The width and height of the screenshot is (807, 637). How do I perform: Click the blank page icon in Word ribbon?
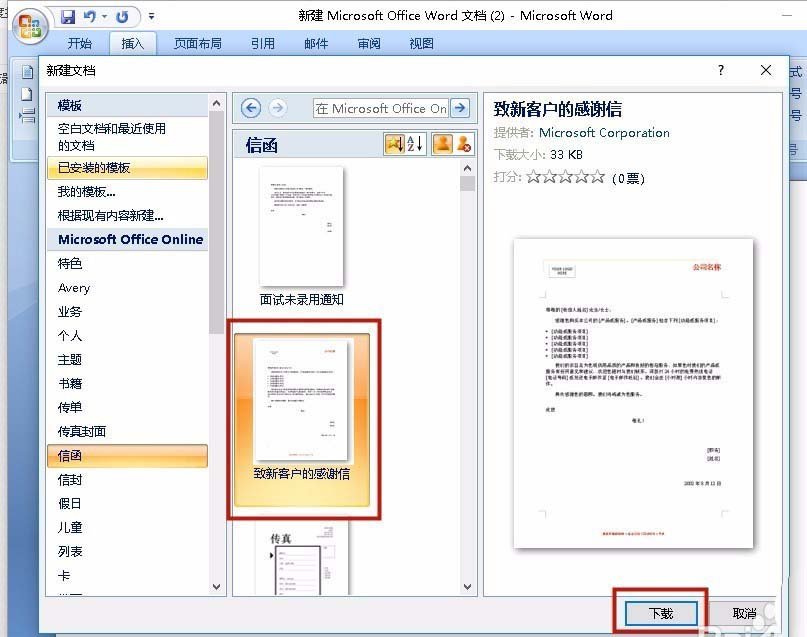point(27,94)
